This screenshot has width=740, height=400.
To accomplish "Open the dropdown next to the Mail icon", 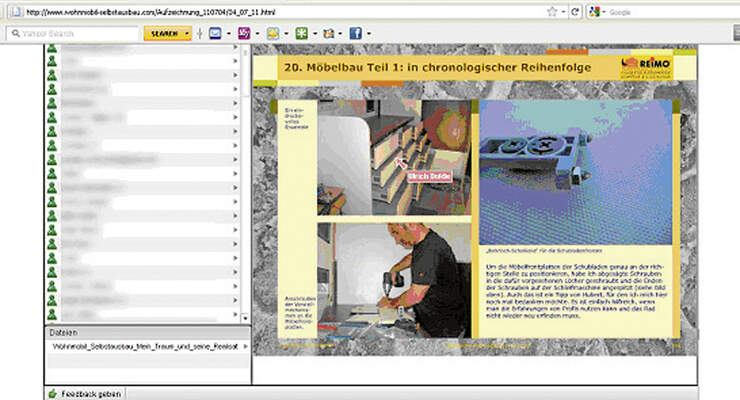I will tap(229, 33).
